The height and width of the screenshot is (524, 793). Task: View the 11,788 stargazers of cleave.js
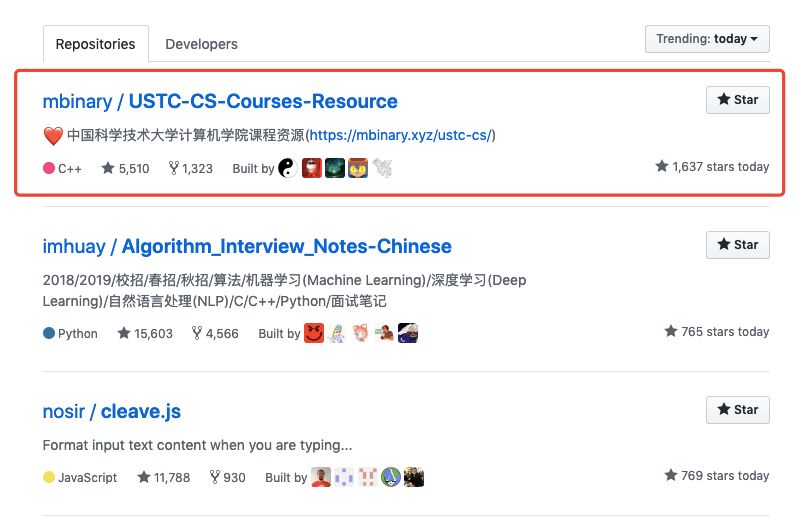[x=164, y=477]
